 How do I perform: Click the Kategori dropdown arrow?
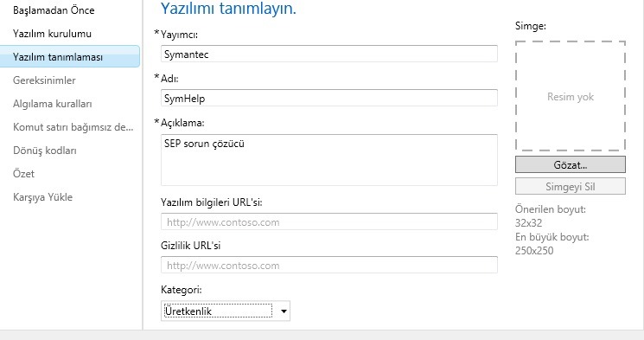click(284, 311)
